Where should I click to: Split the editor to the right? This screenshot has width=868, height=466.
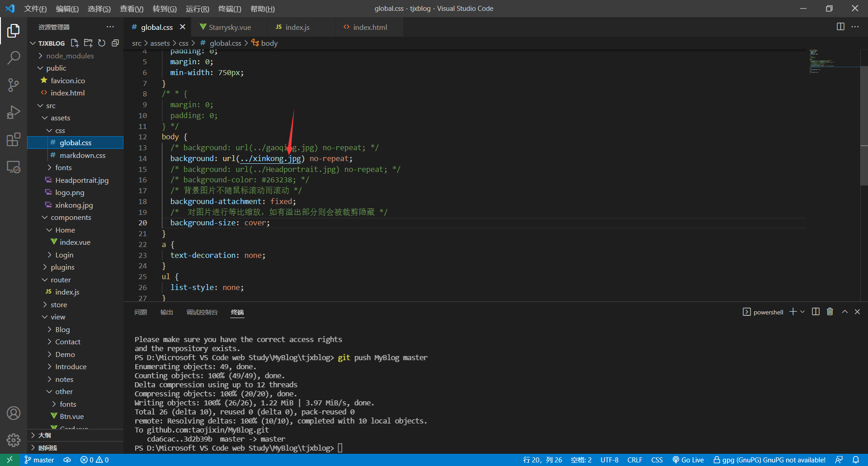click(x=840, y=27)
